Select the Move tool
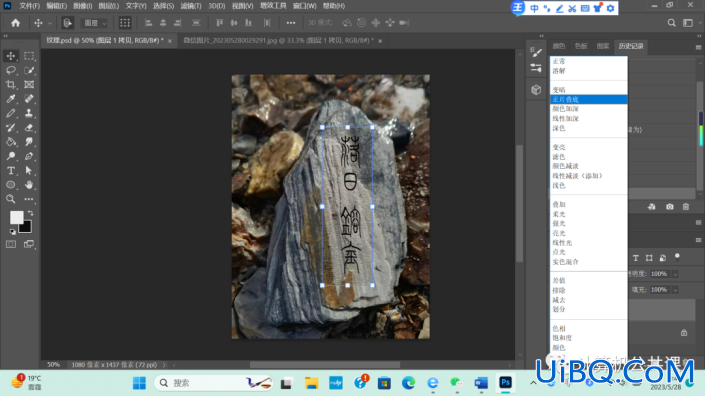The height and width of the screenshot is (396, 705). coord(11,56)
